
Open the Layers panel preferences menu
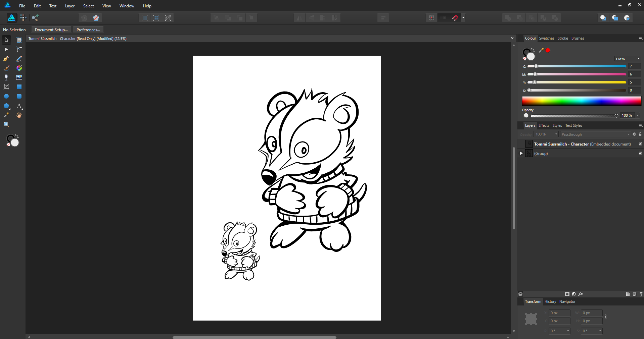coord(640,125)
